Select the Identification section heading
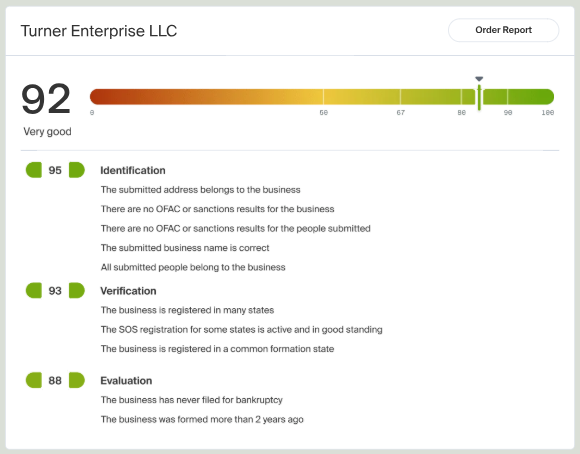The height and width of the screenshot is (454, 580). click(133, 170)
